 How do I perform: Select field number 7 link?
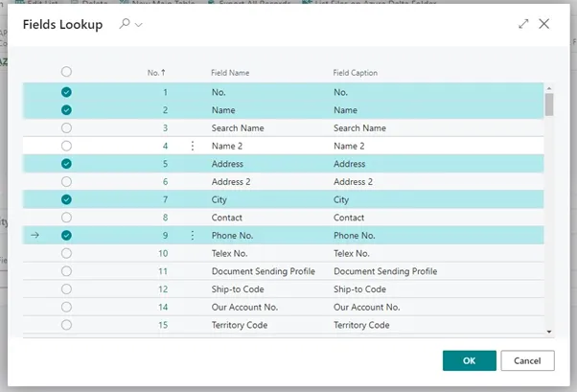point(165,199)
